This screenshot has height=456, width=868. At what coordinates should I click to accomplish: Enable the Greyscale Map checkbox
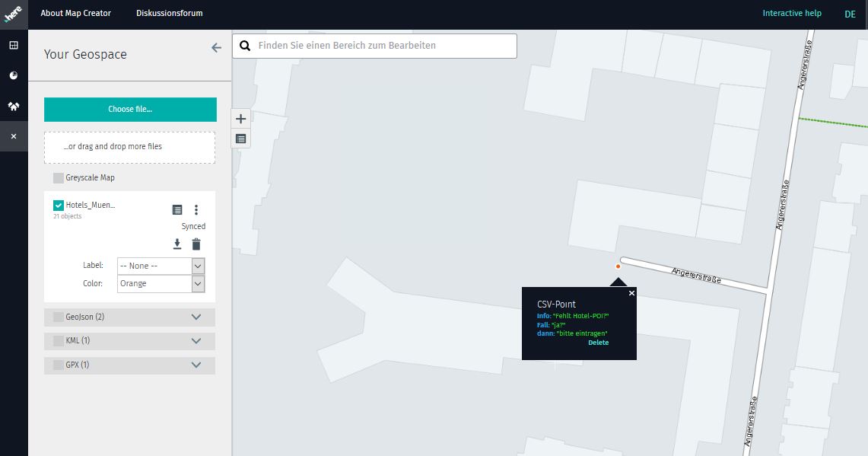59,178
